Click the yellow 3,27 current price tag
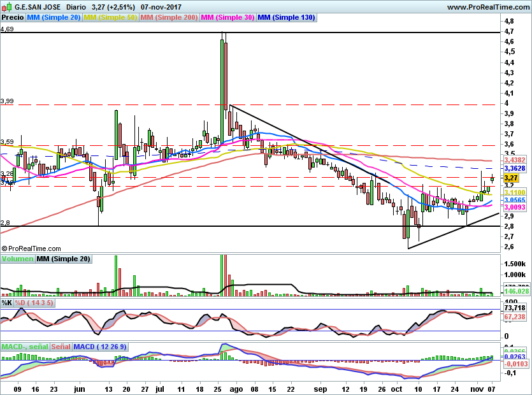This screenshot has height=395, width=532. click(510, 178)
